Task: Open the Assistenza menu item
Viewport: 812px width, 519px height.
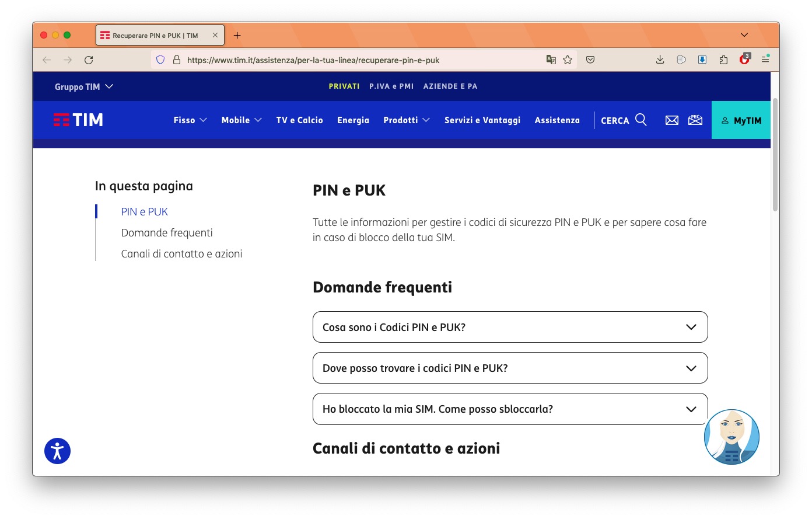Action: (x=557, y=120)
